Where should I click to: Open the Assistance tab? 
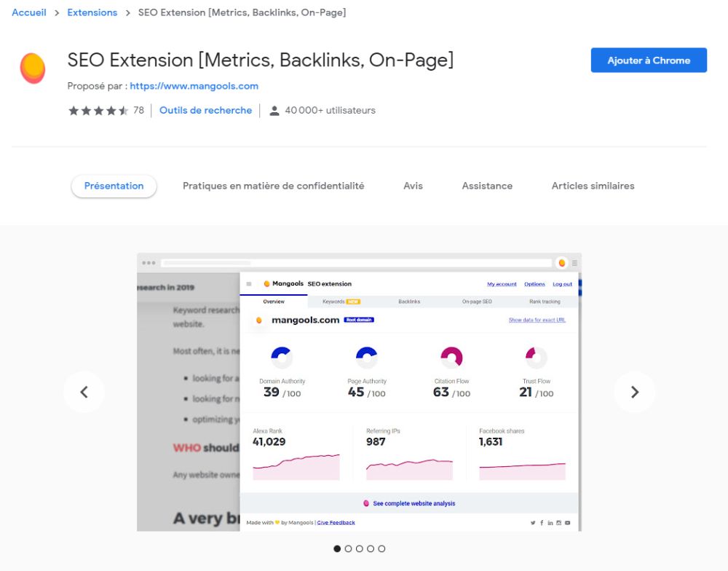pyautogui.click(x=487, y=186)
